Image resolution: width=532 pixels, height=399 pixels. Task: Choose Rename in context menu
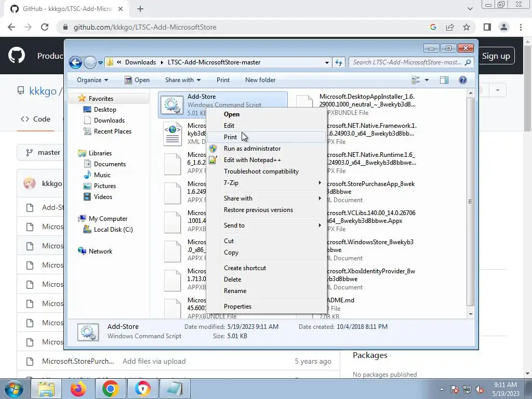(x=266, y=291)
